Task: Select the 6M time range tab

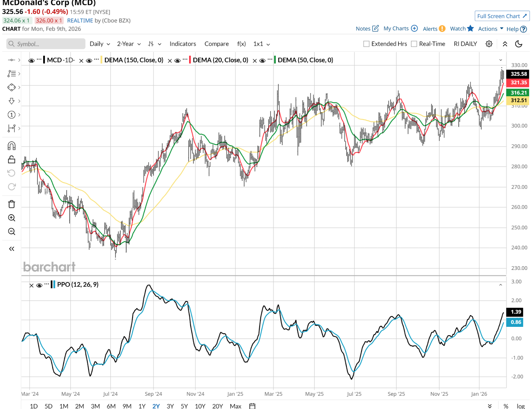Action: [111, 406]
